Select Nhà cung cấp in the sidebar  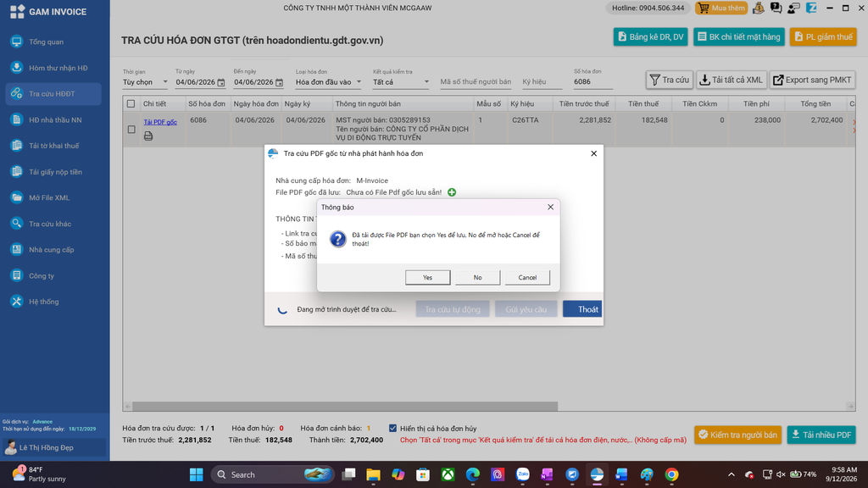click(x=52, y=250)
